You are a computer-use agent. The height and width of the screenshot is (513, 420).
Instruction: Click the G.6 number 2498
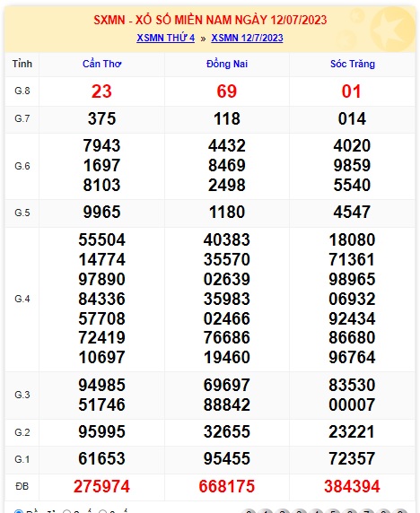(x=227, y=185)
